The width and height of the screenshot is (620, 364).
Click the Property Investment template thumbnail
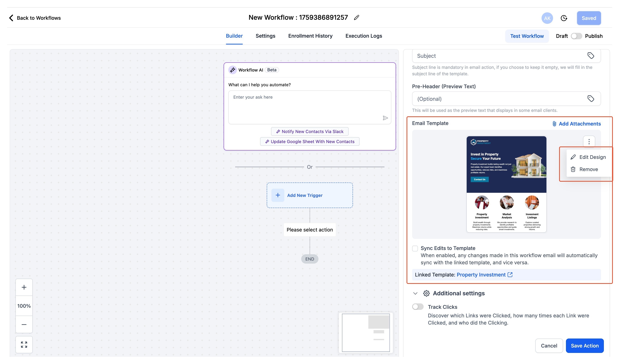click(506, 184)
